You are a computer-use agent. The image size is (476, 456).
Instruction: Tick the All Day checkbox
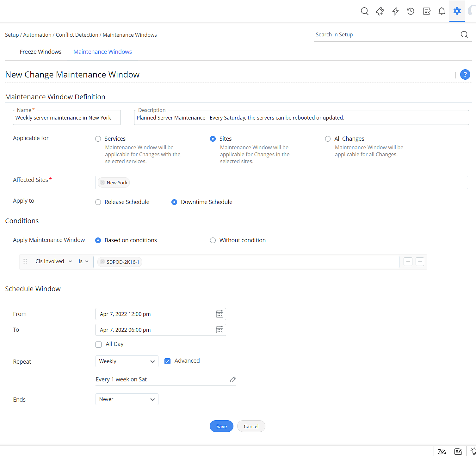(99, 344)
